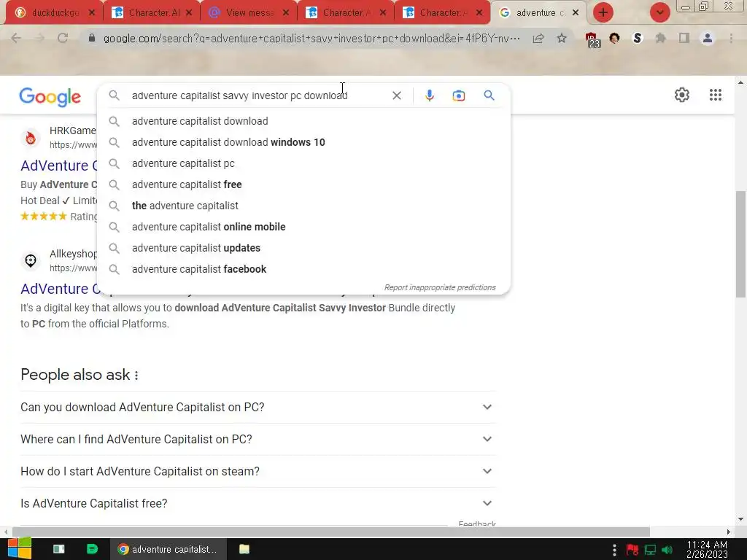Switch to the duckduckgo tab
This screenshot has width=747, height=560.
coord(53,13)
